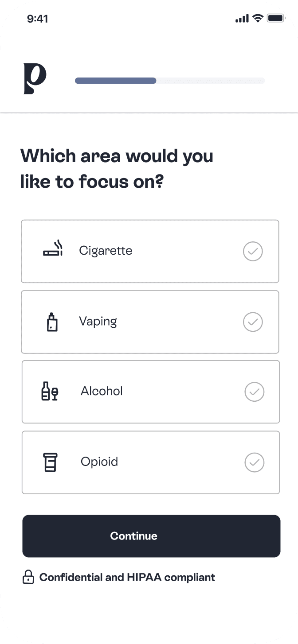Click the onboarding progress bar

(x=170, y=81)
